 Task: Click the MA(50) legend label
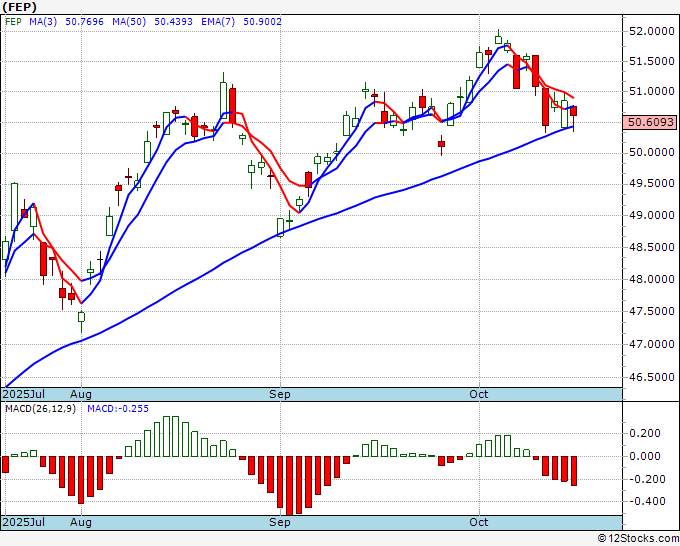(x=129, y=21)
